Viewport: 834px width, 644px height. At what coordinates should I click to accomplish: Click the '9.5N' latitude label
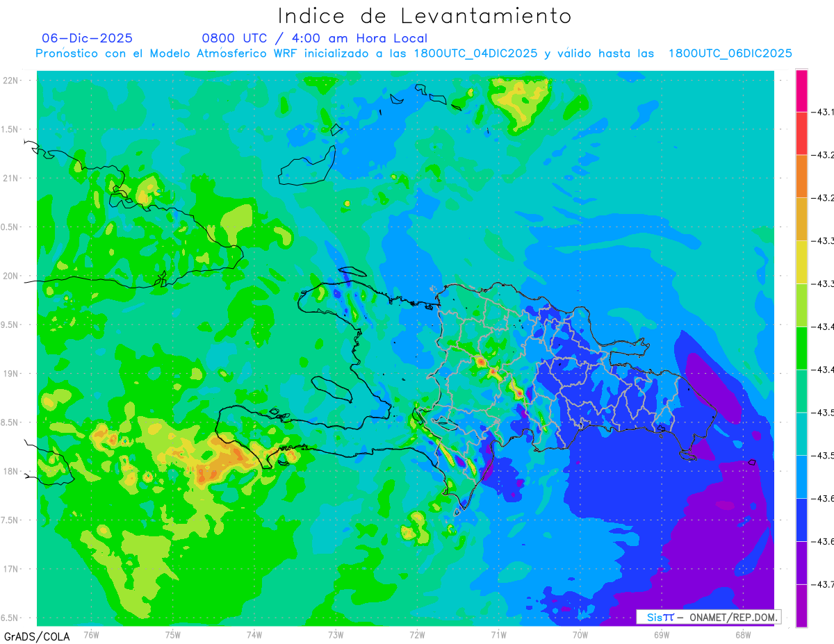tap(10, 324)
